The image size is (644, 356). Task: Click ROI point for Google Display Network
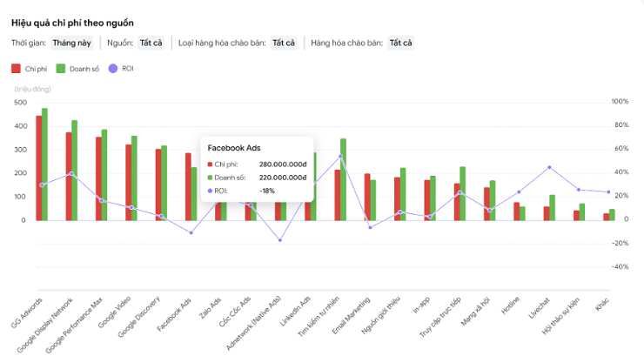[x=71, y=174]
